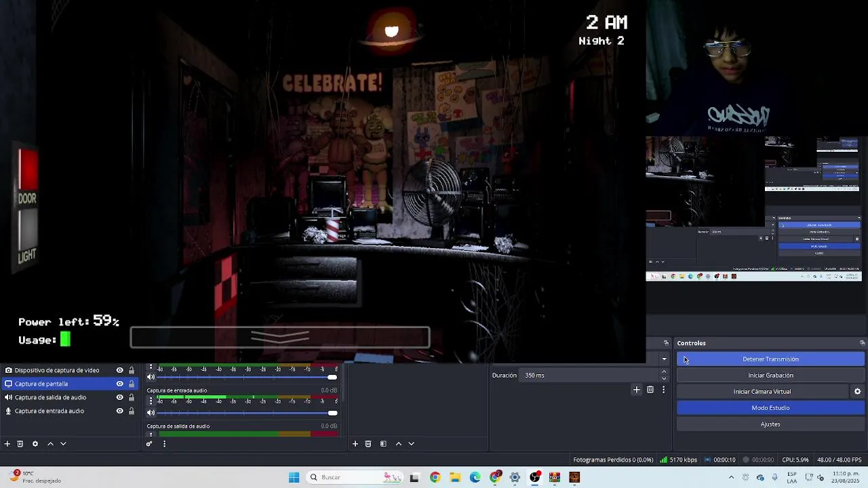Switch to OBS Studio in the taskbar

(x=535, y=477)
